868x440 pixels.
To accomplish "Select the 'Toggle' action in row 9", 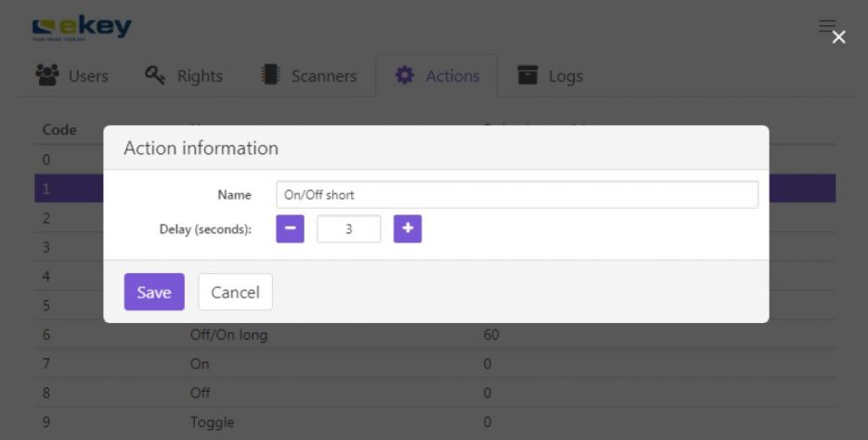I will click(x=212, y=422).
